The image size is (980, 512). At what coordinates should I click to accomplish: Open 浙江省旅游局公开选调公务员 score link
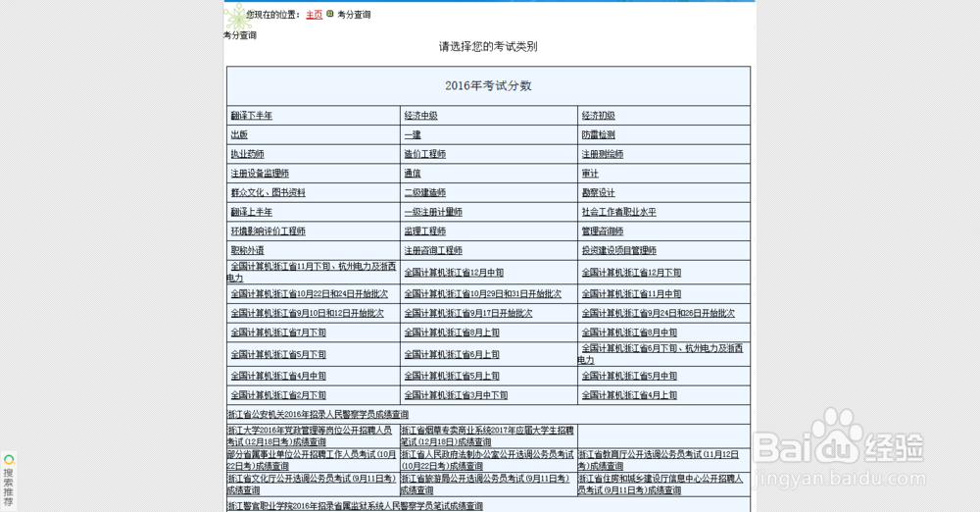coord(485,485)
